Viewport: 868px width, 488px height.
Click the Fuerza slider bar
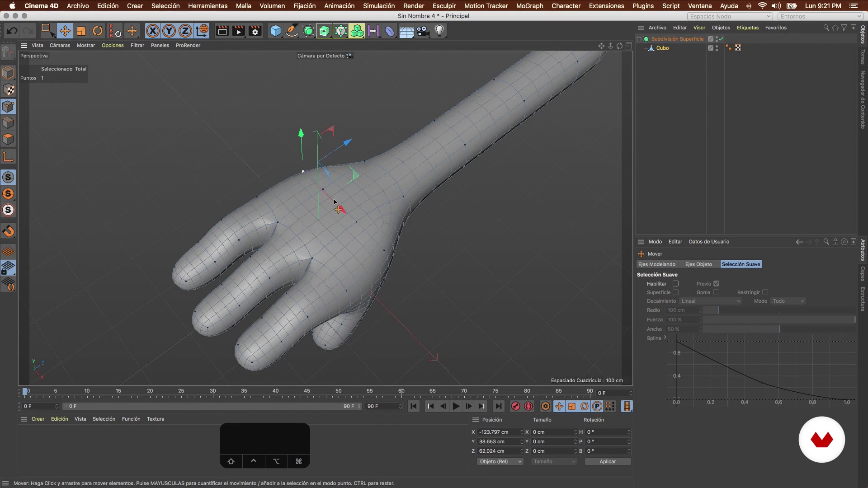[x=778, y=320]
